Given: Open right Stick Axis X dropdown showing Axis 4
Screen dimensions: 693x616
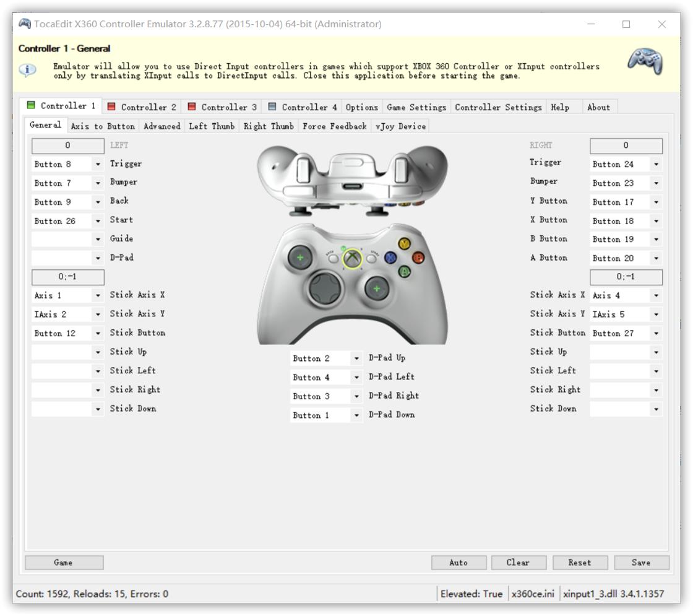Looking at the screenshot, I should coord(626,295).
